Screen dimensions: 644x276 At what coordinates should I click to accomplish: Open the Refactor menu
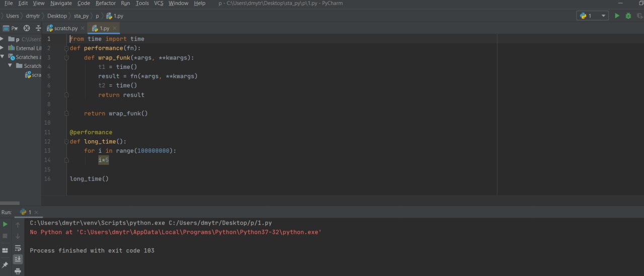click(106, 3)
